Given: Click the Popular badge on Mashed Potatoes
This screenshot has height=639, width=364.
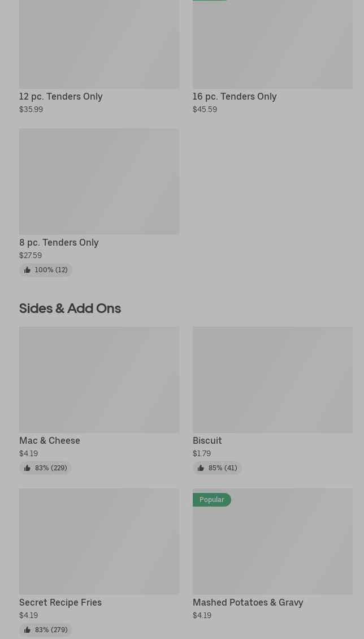Looking at the screenshot, I should click(x=212, y=500).
